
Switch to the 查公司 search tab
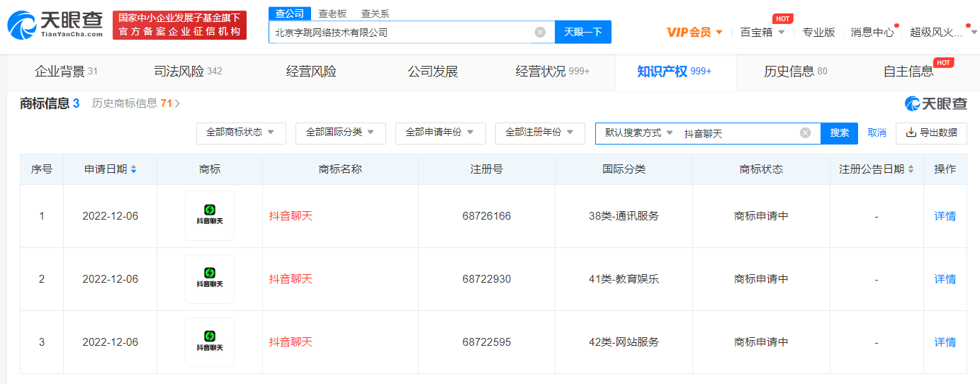coord(291,13)
